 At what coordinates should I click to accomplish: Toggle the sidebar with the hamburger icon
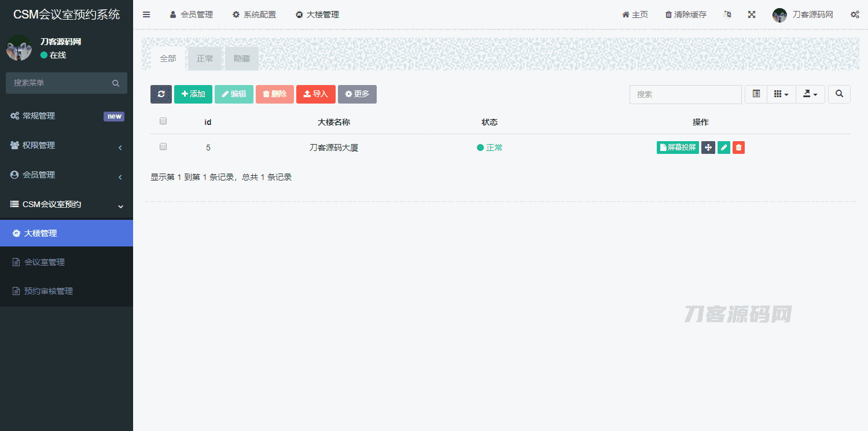[x=146, y=14]
